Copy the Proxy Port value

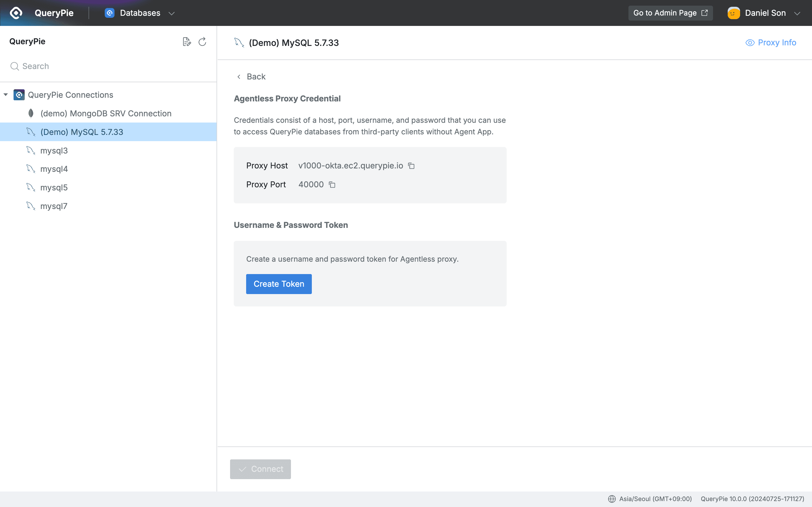332,184
